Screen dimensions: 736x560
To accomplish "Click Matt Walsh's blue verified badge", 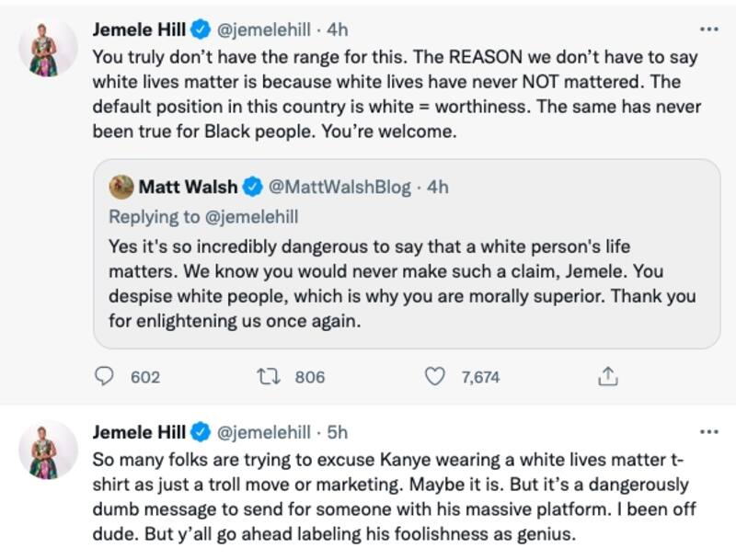I will pyautogui.click(x=253, y=187).
